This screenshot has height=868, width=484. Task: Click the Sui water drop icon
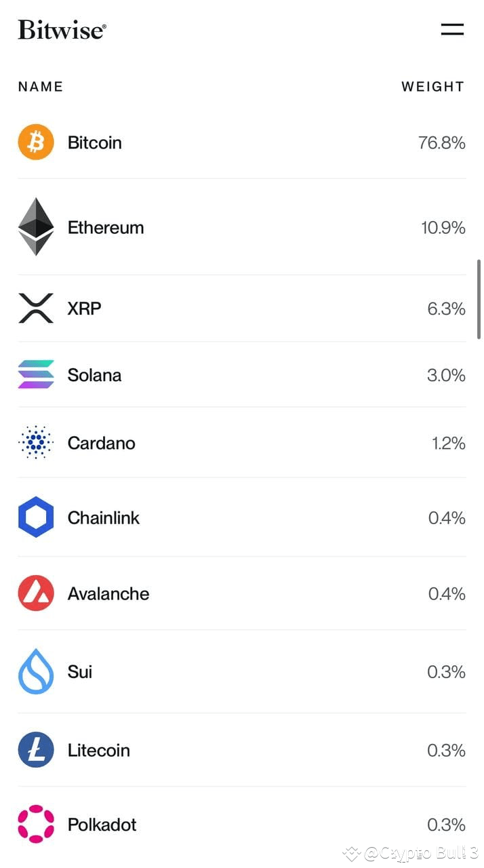[35, 671]
